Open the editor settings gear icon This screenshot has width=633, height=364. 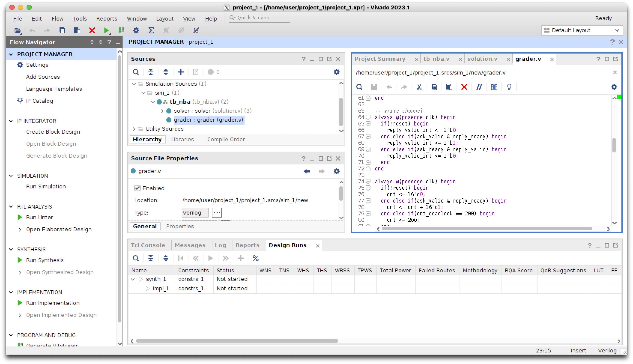click(x=614, y=87)
